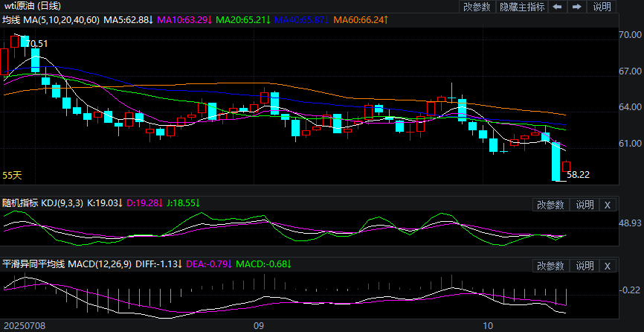Click the left arrow to scroll chart back
This screenshot has height=332, width=644.
(556, 7)
